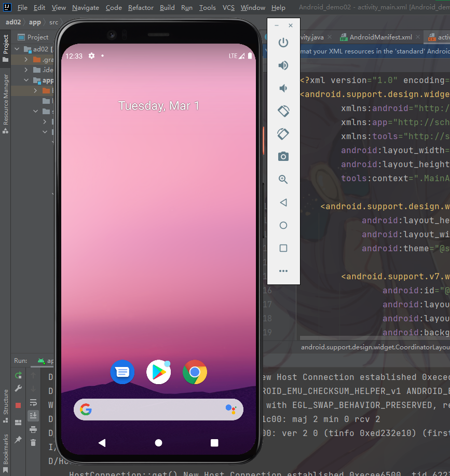Image resolution: width=450 pixels, height=476 pixels.
Task: Open the Messages app on the phone
Action: coord(122,372)
